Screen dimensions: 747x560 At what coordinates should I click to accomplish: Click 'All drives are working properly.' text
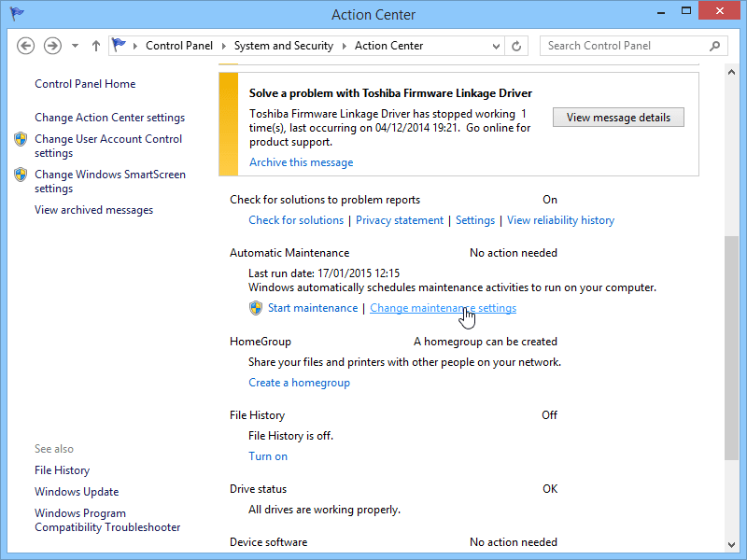(x=324, y=510)
